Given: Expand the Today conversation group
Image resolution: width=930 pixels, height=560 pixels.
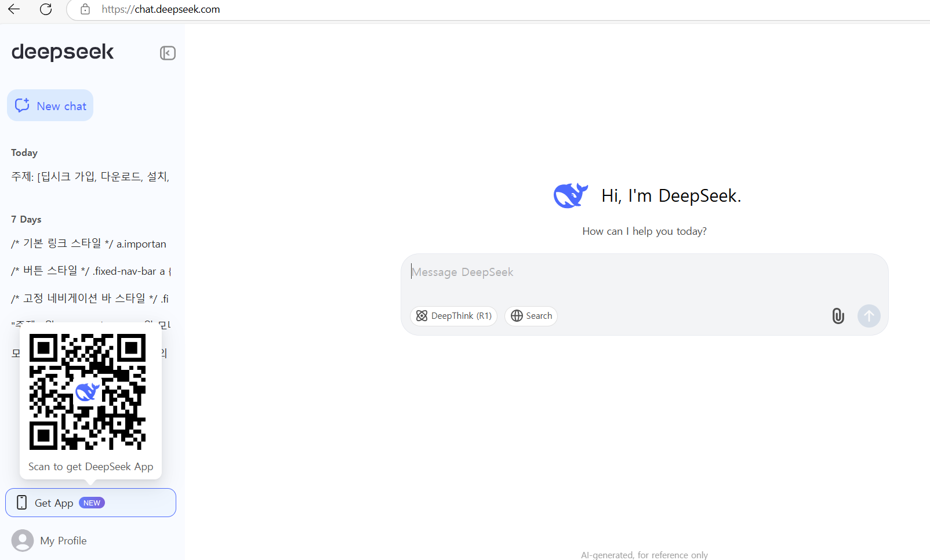Looking at the screenshot, I should click(x=24, y=152).
